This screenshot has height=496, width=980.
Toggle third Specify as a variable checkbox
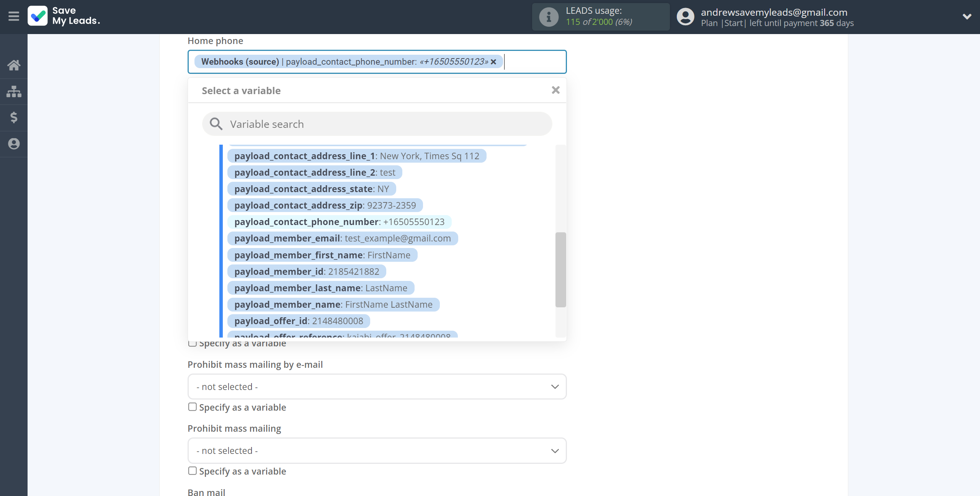192,471
